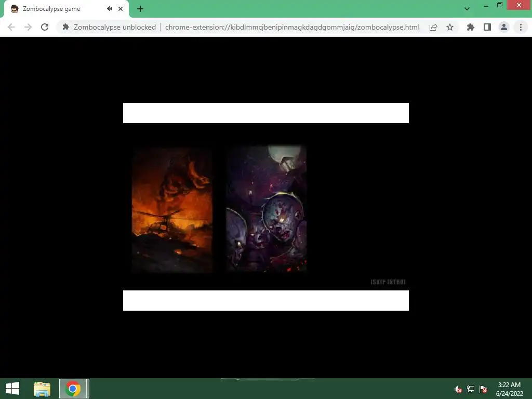Restore down the Chrome window
532x399 pixels.
click(x=499, y=5)
